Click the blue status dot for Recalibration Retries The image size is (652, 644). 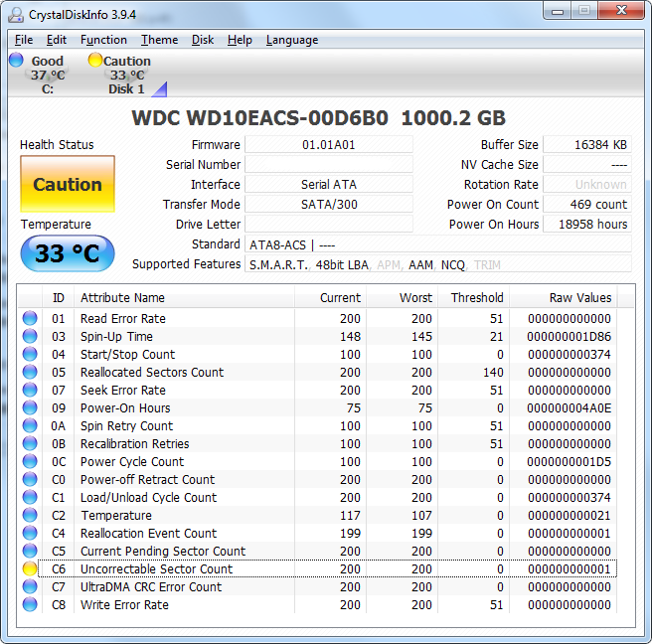pos(30,443)
